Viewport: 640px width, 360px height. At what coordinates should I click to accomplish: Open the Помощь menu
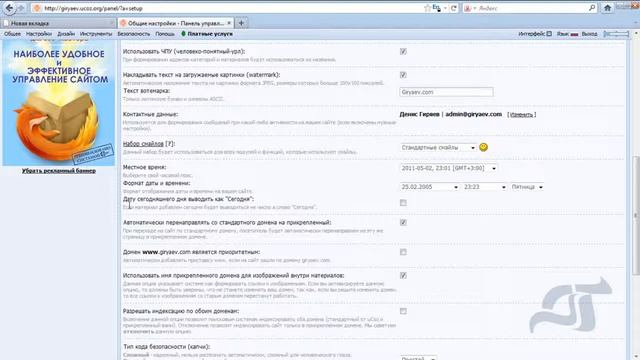tap(164, 34)
